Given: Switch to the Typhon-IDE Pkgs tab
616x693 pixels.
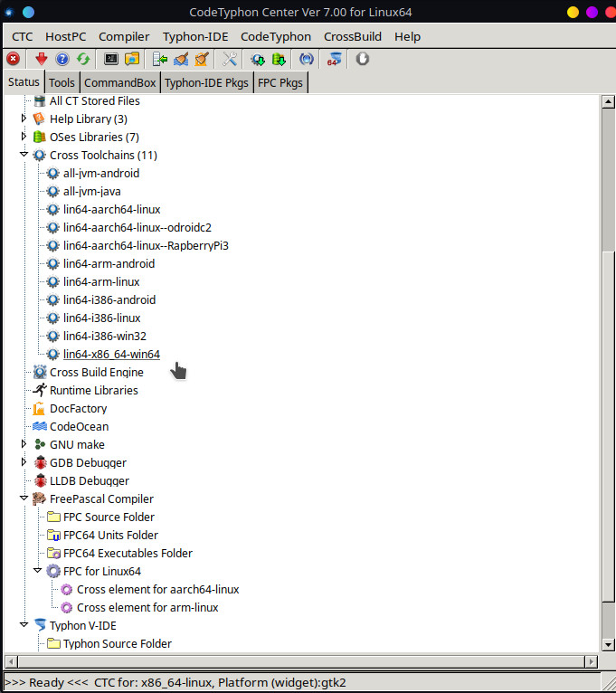Looking at the screenshot, I should (207, 82).
